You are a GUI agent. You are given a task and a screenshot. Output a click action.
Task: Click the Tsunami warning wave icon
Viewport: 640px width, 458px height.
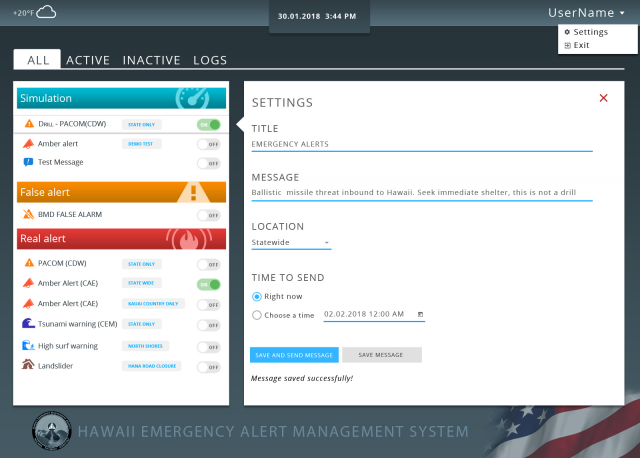click(28, 323)
